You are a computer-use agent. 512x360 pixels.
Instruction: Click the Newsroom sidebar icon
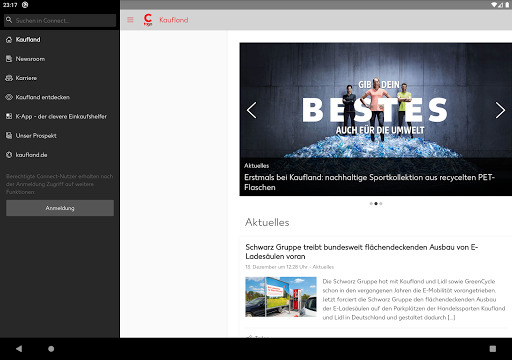click(x=9, y=59)
